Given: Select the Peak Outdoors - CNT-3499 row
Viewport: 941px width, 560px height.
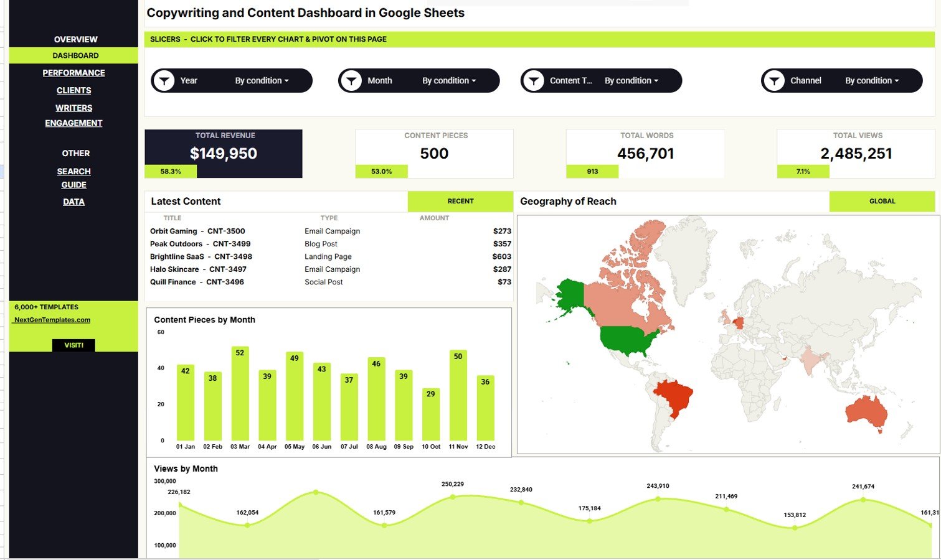Looking at the screenshot, I should click(x=329, y=244).
